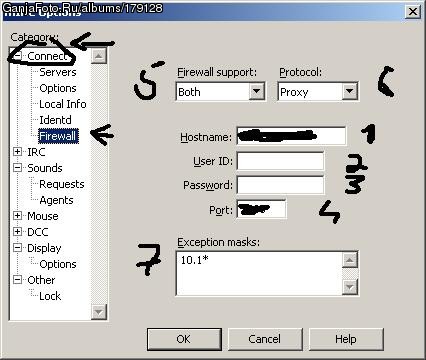Click Exception masks scroll down arrow
The height and width of the screenshot is (360, 426).
pyautogui.click(x=350, y=286)
